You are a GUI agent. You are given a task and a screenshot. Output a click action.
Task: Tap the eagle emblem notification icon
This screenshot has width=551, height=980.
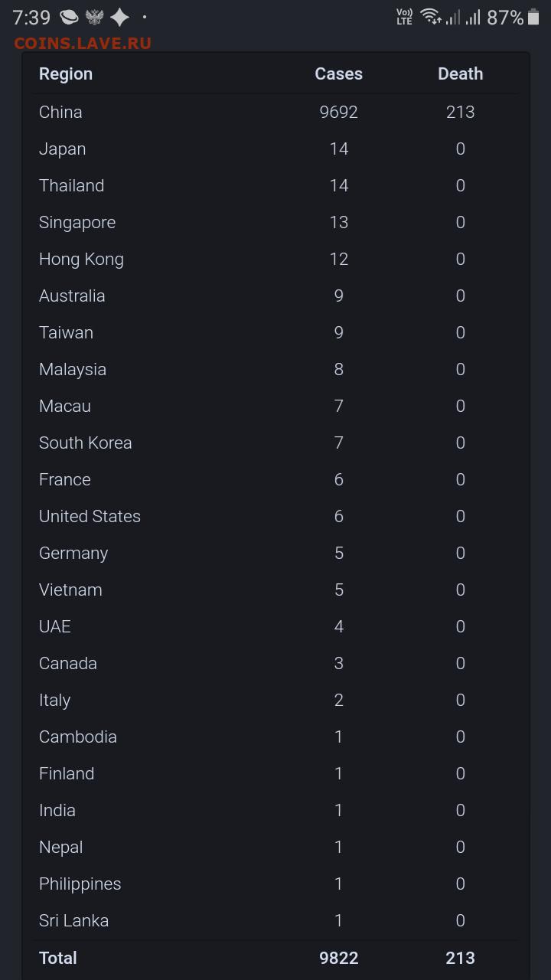[94, 17]
